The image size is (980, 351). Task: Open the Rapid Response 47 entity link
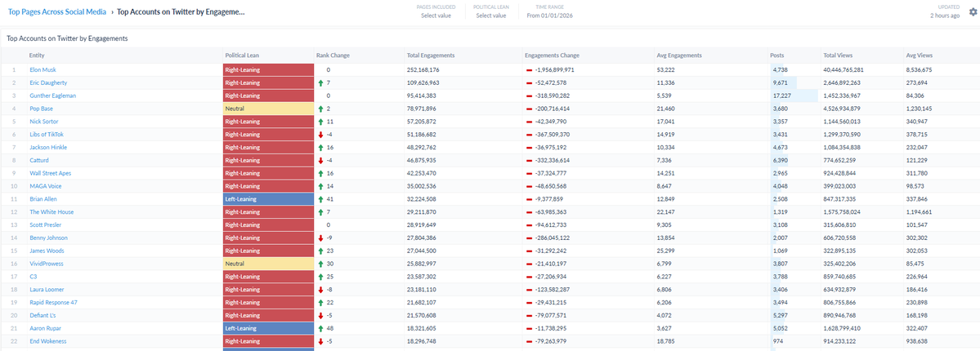pos(53,302)
